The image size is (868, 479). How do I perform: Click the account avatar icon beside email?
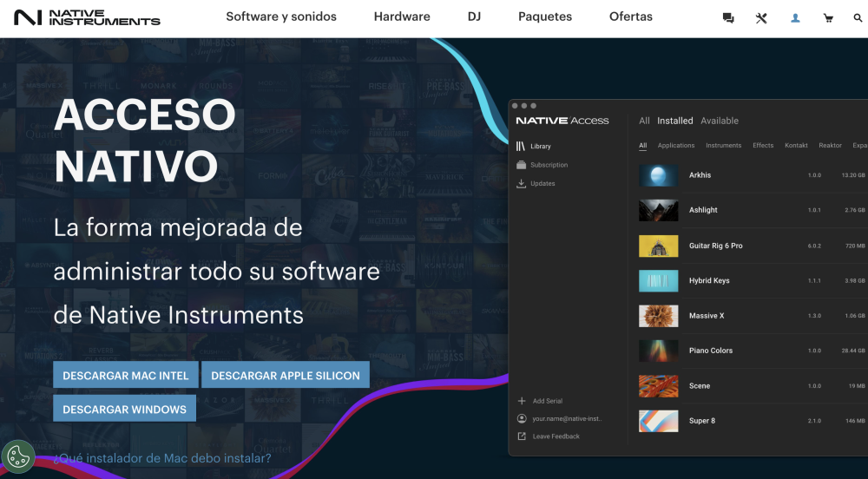522,419
